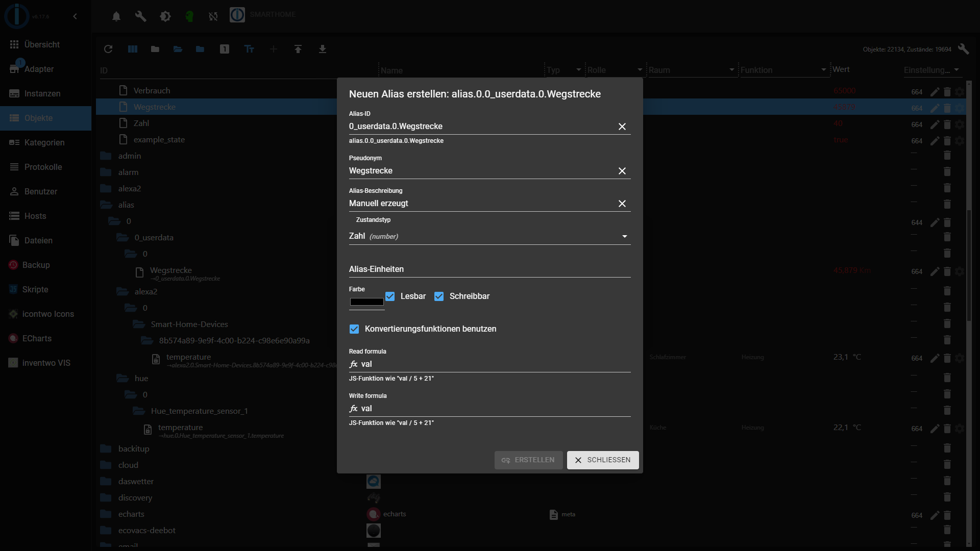This screenshot has height=551, width=980.
Task: Open Dateien in sidebar
Action: [45, 240]
